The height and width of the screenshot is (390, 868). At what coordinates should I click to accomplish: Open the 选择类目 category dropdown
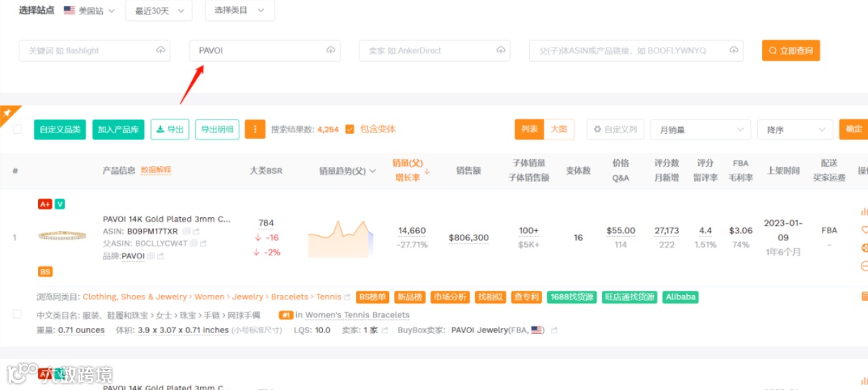(239, 10)
